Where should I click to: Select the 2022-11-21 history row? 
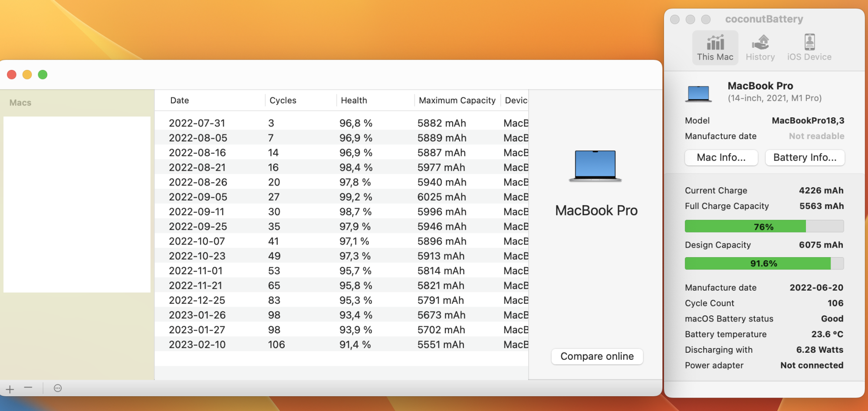point(342,285)
